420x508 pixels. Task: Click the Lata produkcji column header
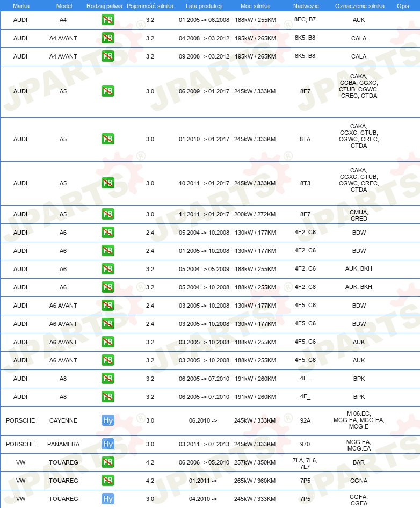point(204,6)
